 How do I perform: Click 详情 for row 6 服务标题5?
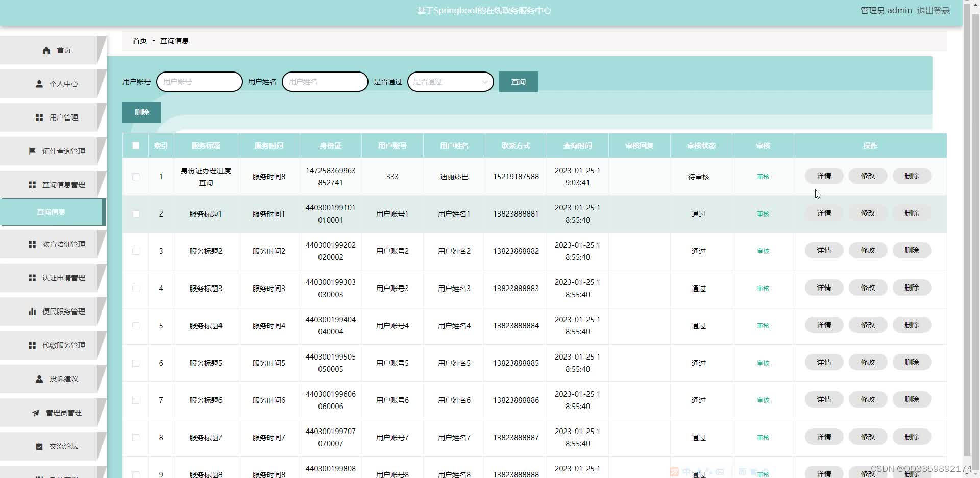[824, 362]
